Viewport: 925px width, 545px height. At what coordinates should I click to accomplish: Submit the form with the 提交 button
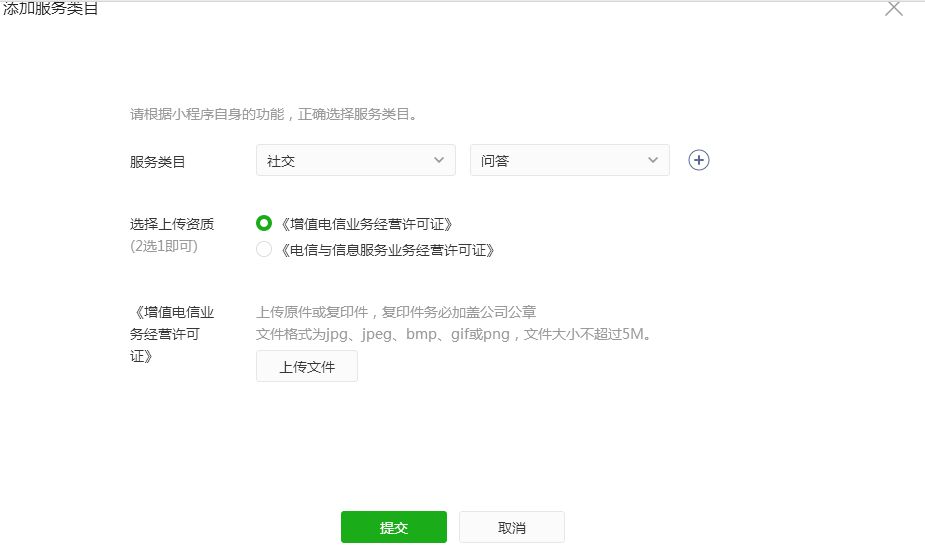click(393, 527)
